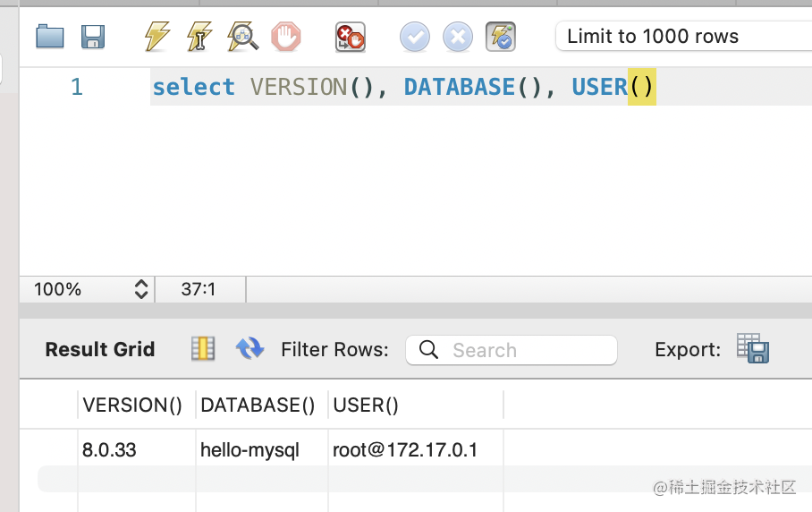
Task: Refresh the result grid data
Action: (250, 349)
